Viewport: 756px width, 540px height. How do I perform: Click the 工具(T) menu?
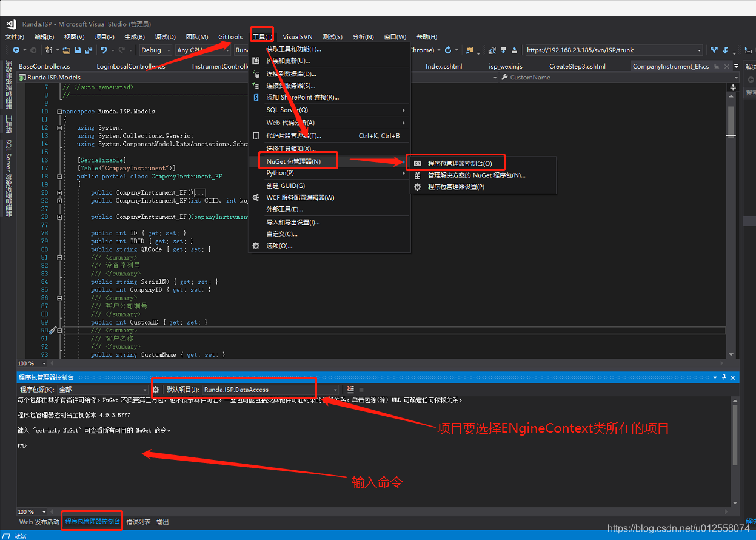tap(263, 37)
